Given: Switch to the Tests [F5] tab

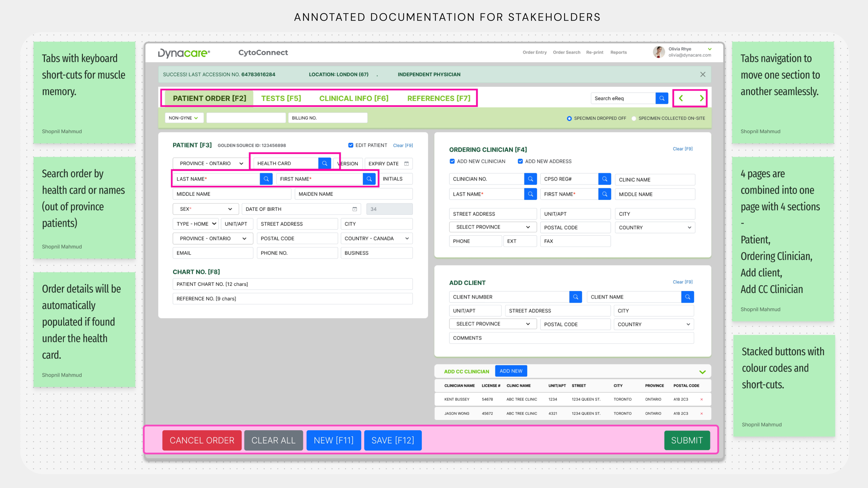Looking at the screenshot, I should [x=281, y=98].
